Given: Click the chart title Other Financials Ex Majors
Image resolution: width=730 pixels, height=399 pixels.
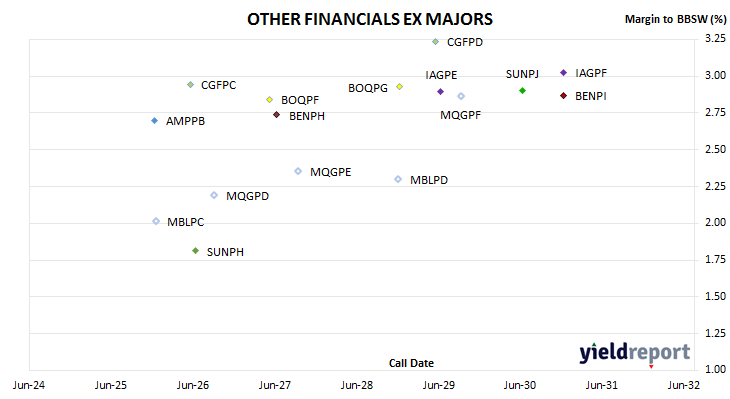Looking at the screenshot, I should [x=370, y=19].
